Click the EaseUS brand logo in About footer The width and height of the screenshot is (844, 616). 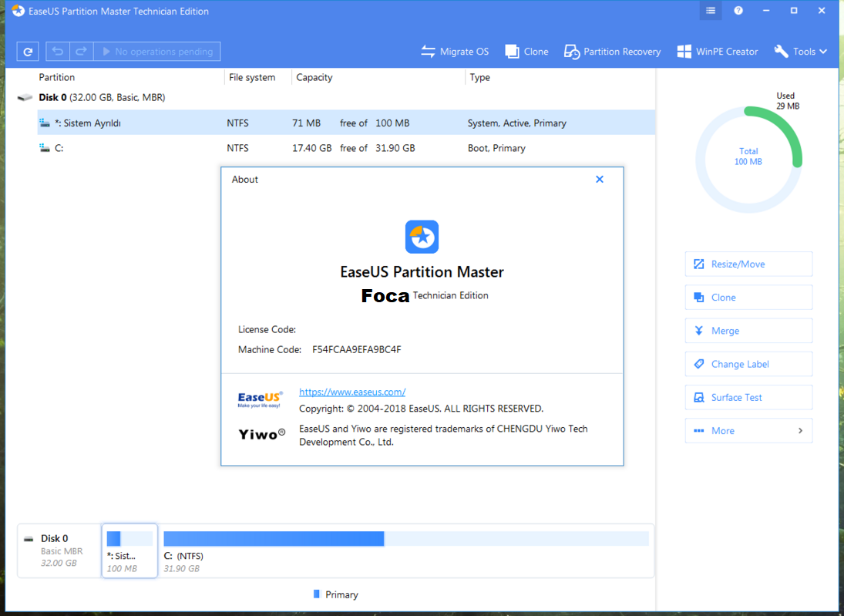tap(261, 399)
